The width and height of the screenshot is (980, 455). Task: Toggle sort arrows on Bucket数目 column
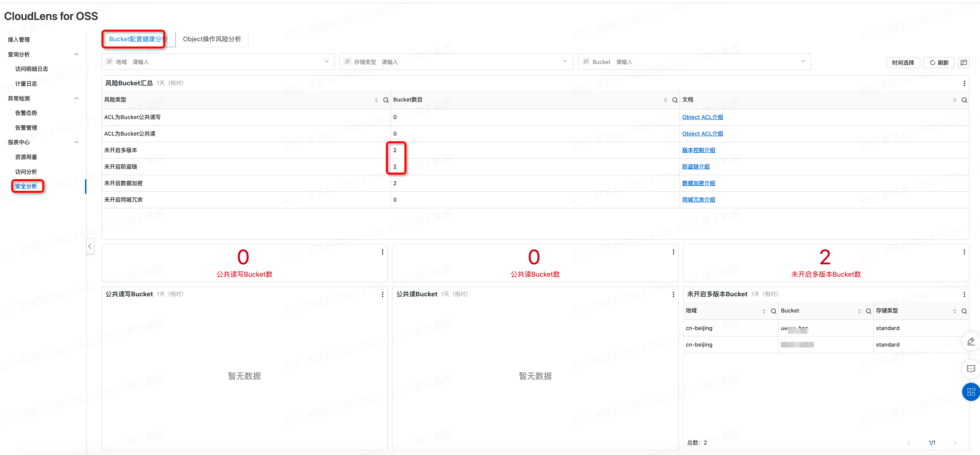coord(665,100)
